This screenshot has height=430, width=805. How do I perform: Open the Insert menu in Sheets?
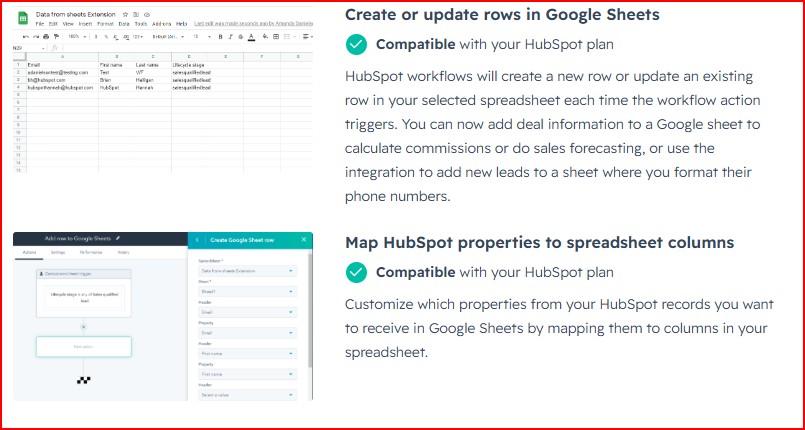click(x=85, y=24)
